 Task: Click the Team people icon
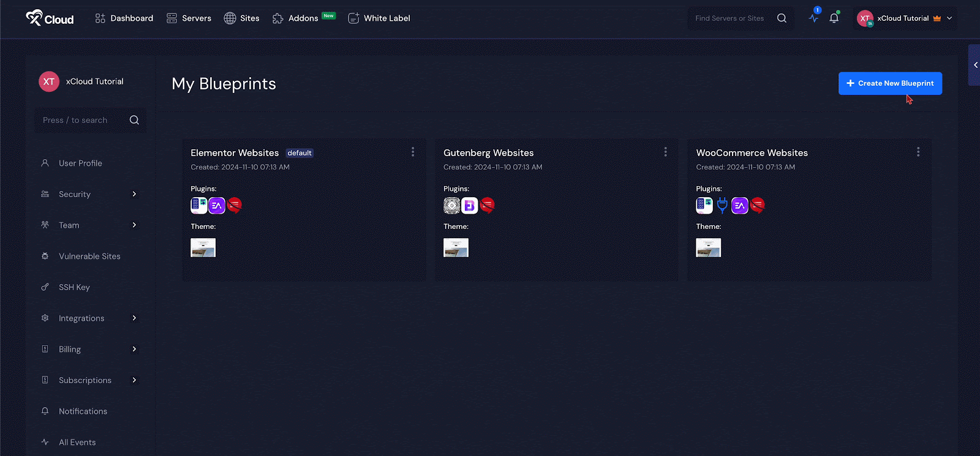click(45, 225)
